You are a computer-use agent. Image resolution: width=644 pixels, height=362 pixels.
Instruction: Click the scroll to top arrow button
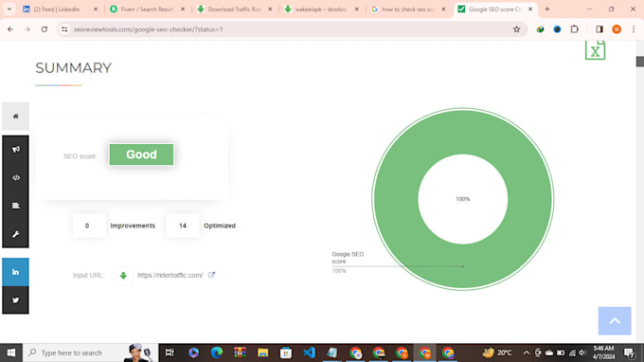pos(615,321)
